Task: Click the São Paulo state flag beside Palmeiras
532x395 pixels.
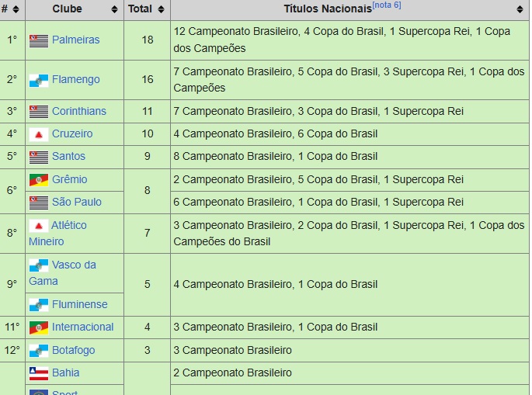Action: [x=39, y=40]
